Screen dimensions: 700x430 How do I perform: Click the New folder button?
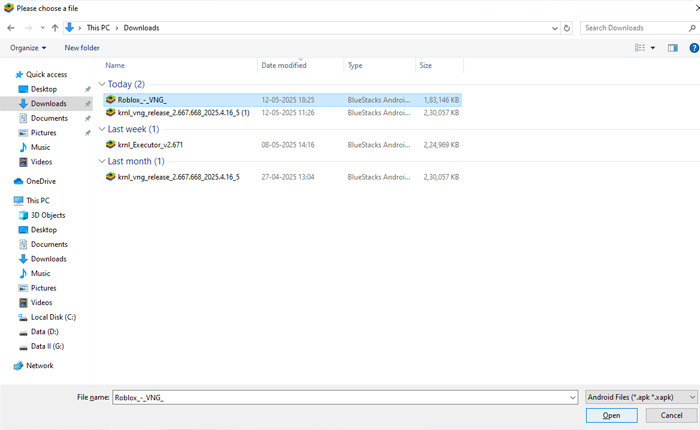(82, 48)
